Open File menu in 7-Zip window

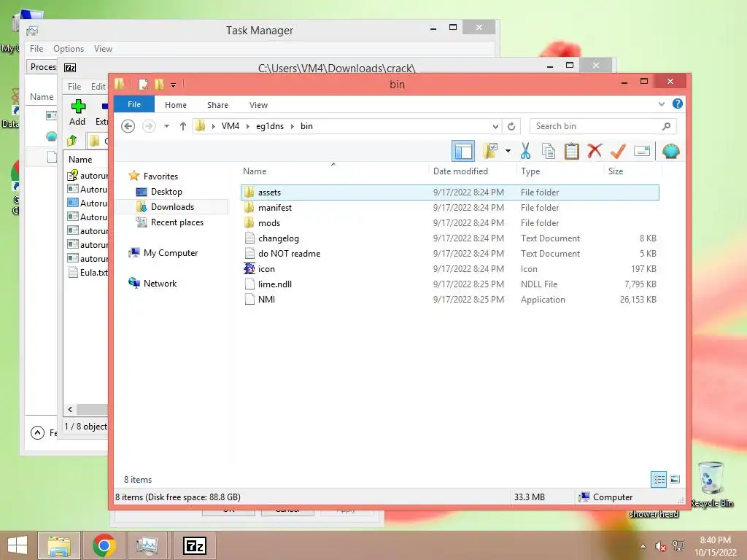pos(74,87)
